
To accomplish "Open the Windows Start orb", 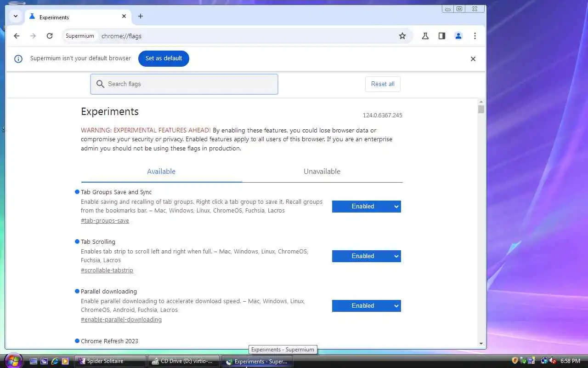I will coord(12,360).
